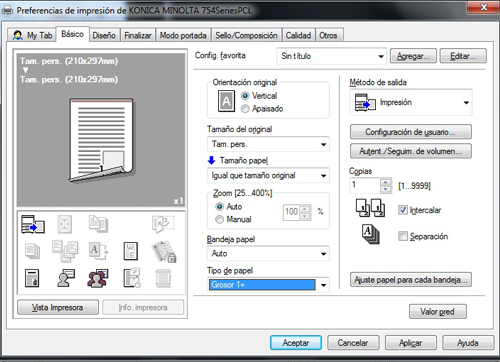The height and width of the screenshot is (362, 500).
Task: Open the Método de salida dropdown
Action: (411, 103)
